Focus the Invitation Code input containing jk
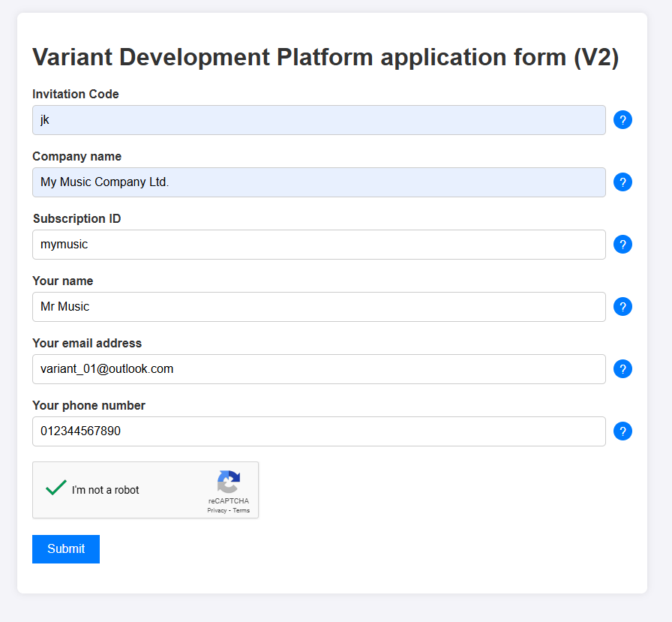Image resolution: width=672 pixels, height=622 pixels. tap(319, 120)
